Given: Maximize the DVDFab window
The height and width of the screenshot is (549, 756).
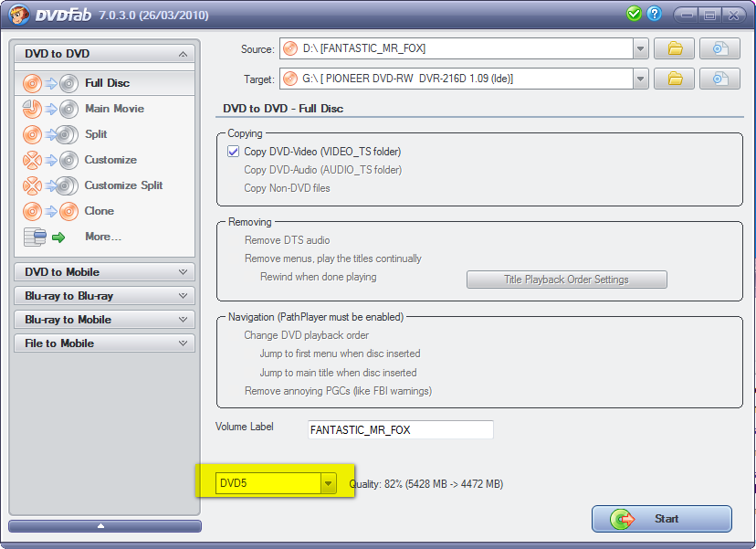Looking at the screenshot, I should tap(709, 16).
